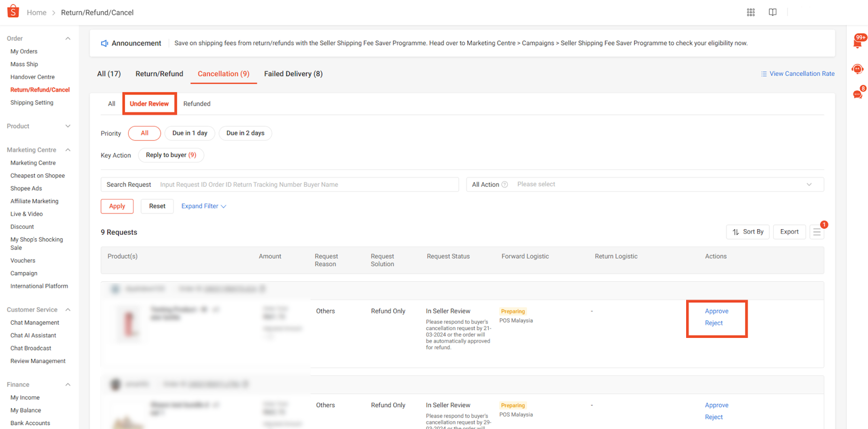Toggle the Reply to buyer (9) filter
The height and width of the screenshot is (429, 868).
(x=171, y=155)
